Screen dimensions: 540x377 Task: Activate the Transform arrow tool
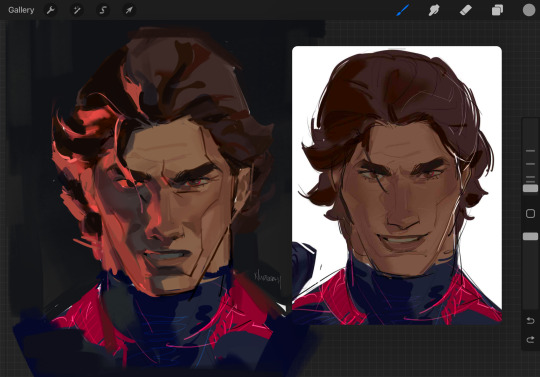(129, 10)
